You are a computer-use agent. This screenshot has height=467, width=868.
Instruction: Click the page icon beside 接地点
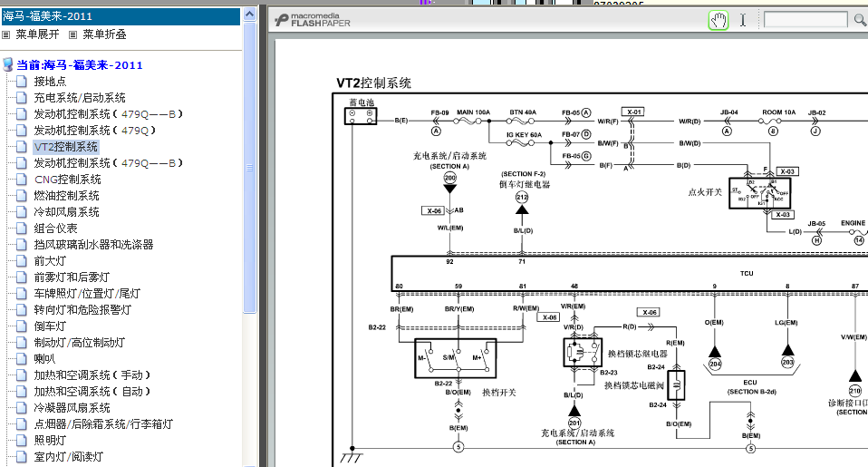tap(22, 82)
